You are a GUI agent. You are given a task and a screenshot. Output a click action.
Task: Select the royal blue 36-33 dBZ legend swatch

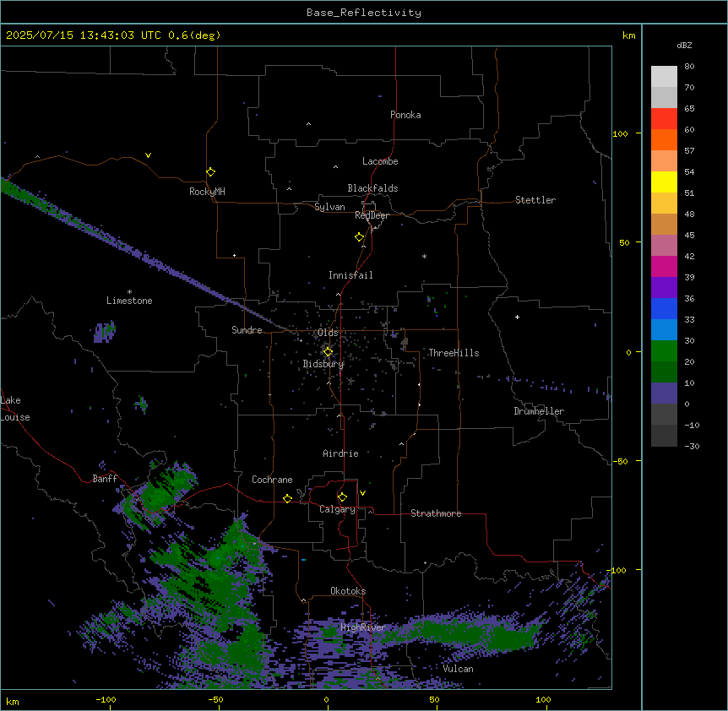coord(664,308)
